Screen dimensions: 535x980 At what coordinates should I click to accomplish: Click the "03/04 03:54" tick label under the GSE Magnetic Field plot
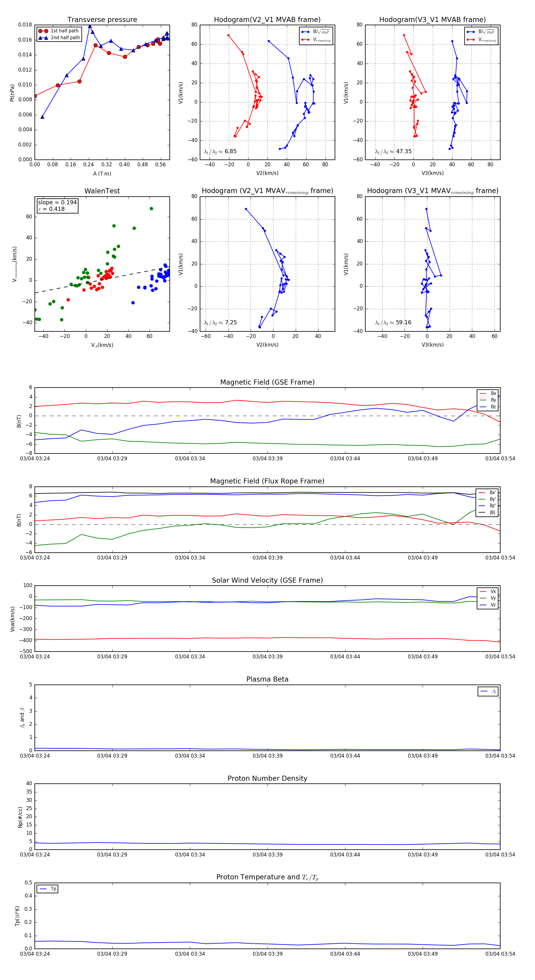[x=500, y=459]
